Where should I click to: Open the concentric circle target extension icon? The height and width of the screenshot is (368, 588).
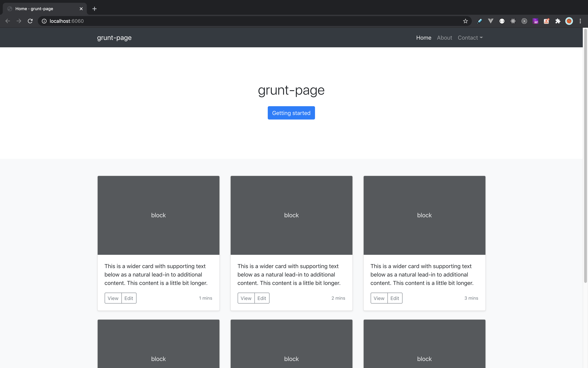[524, 21]
